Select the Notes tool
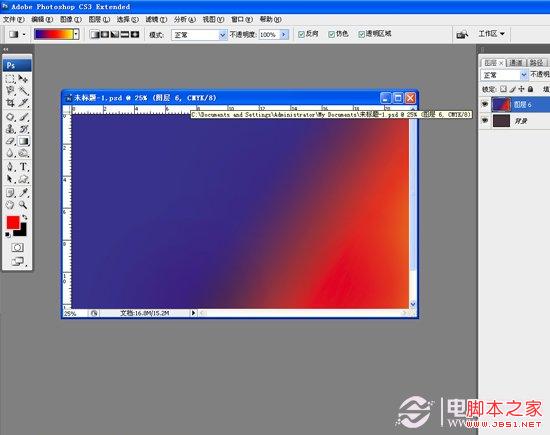The width and height of the screenshot is (550, 435). [10, 192]
